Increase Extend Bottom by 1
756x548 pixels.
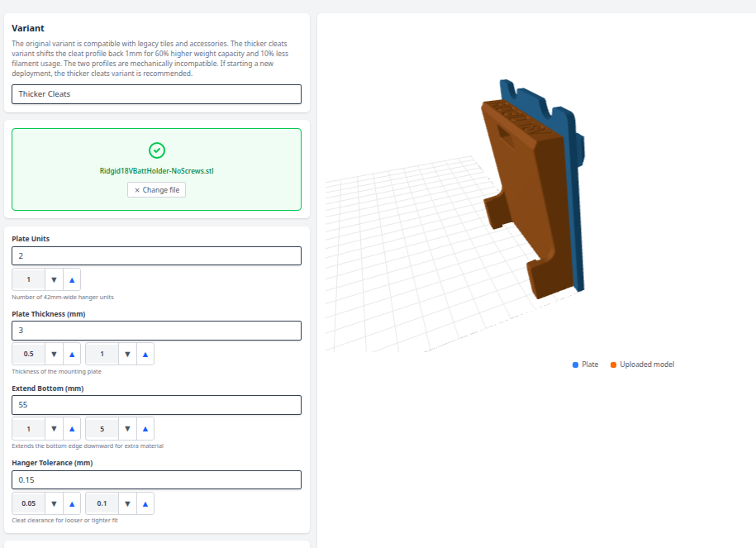(72, 429)
